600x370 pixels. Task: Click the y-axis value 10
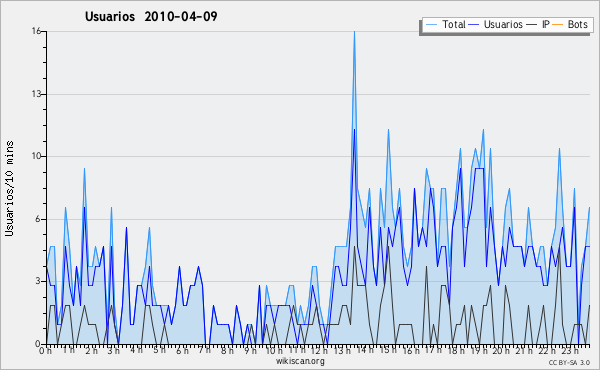click(x=36, y=156)
